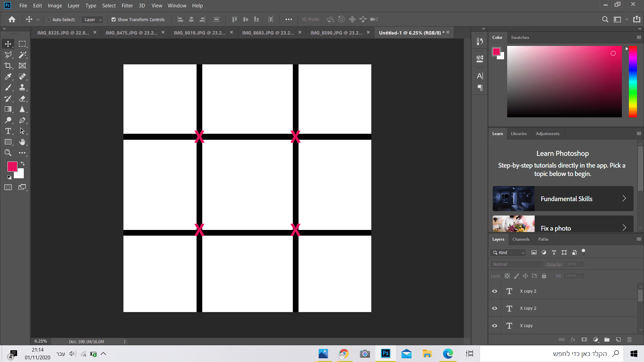Select the Horizontal Type tool

click(8, 131)
